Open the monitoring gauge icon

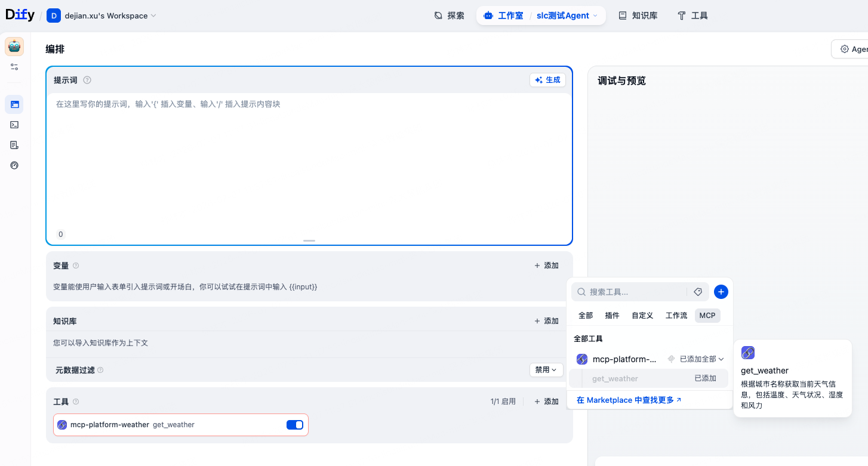14,165
